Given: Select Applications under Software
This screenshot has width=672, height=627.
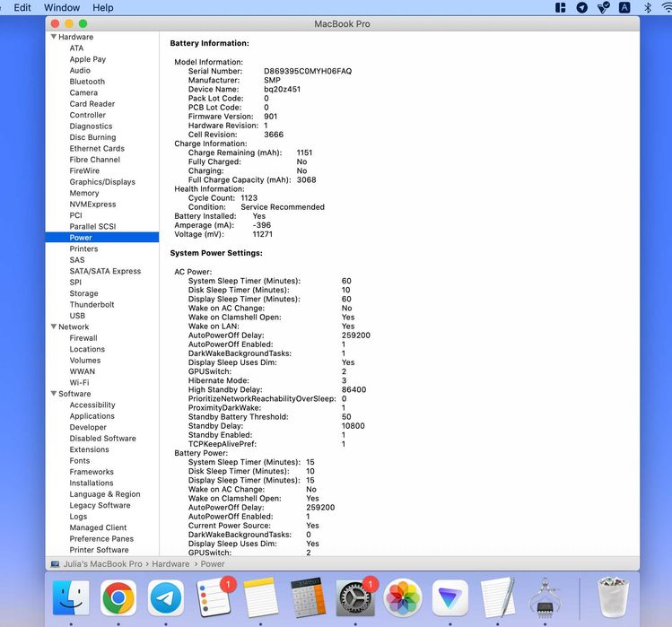Looking at the screenshot, I should [x=92, y=415].
